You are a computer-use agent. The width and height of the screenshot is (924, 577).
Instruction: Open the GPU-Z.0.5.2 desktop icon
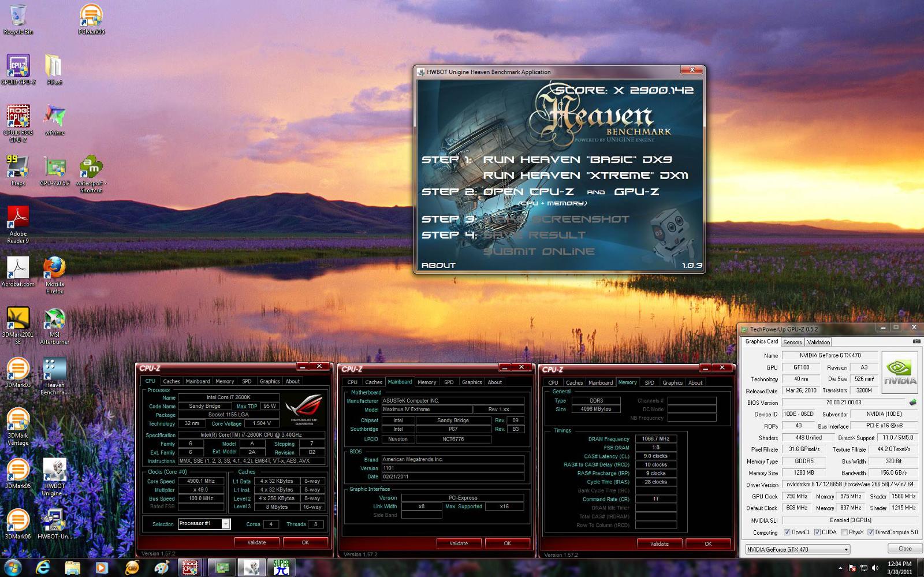54,170
